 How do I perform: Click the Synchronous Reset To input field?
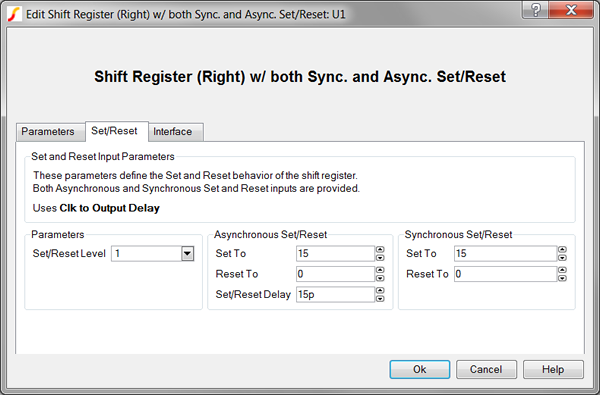tap(505, 274)
